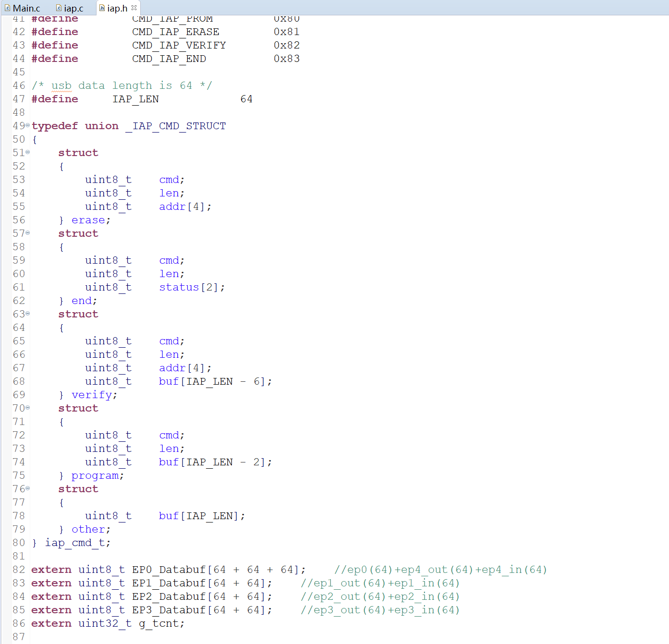669x644 pixels.
Task: Collapse the struct fold at line 51
Action: [x=27, y=152]
